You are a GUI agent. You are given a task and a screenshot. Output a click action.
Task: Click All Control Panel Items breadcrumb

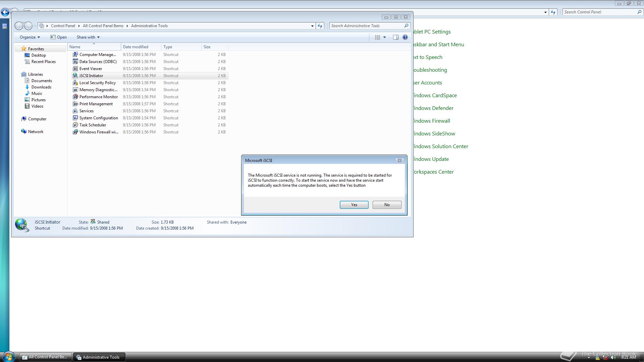[103, 26]
